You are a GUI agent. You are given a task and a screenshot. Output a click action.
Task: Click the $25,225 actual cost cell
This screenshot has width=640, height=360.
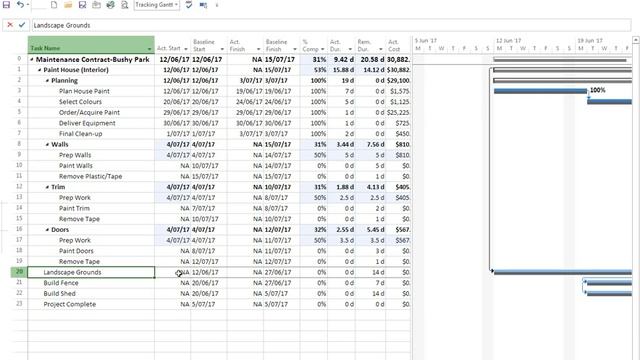[398, 112]
